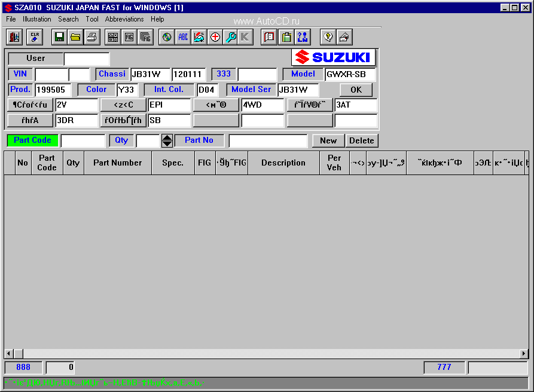Focus the Part No input field

268,141
